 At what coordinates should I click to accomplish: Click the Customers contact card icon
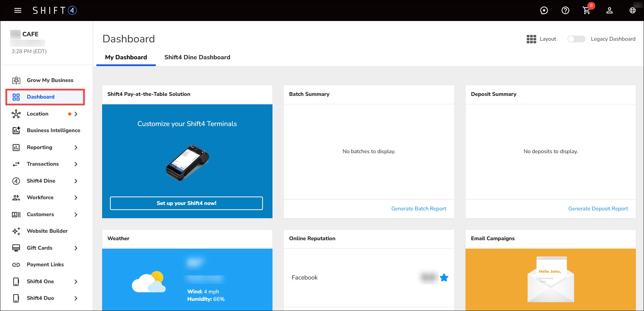coord(16,214)
